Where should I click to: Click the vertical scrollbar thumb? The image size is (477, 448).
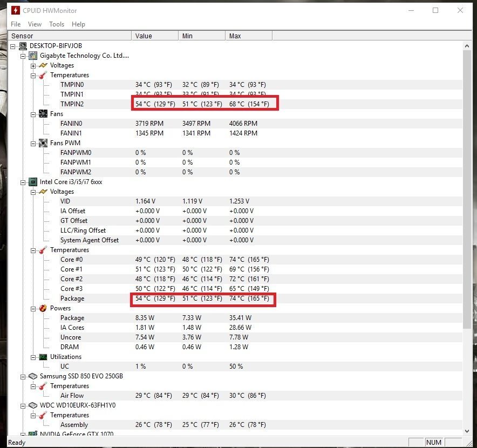tap(467, 189)
